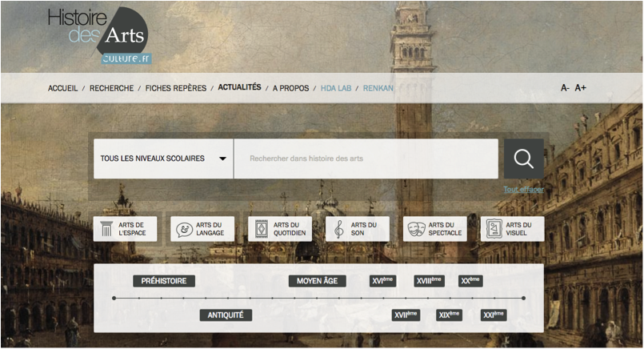Click the search field for histoire des arts
This screenshot has width=644, height=349.
(x=366, y=158)
